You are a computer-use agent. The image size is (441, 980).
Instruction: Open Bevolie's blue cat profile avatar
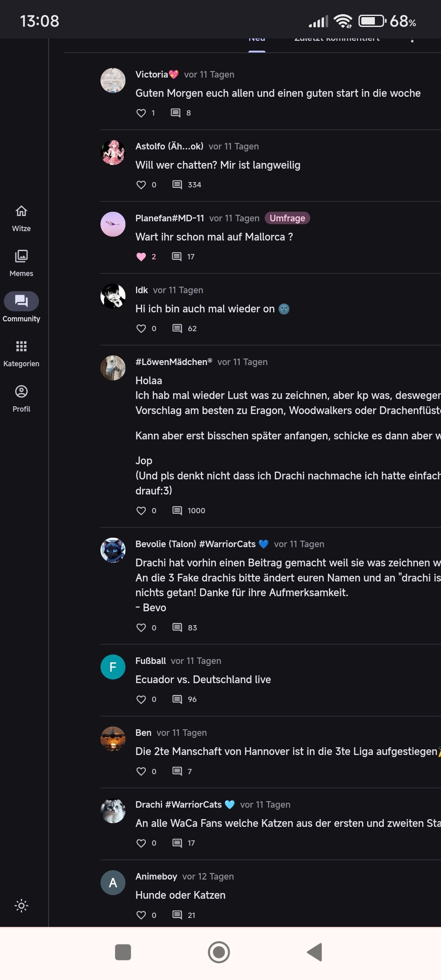click(113, 550)
